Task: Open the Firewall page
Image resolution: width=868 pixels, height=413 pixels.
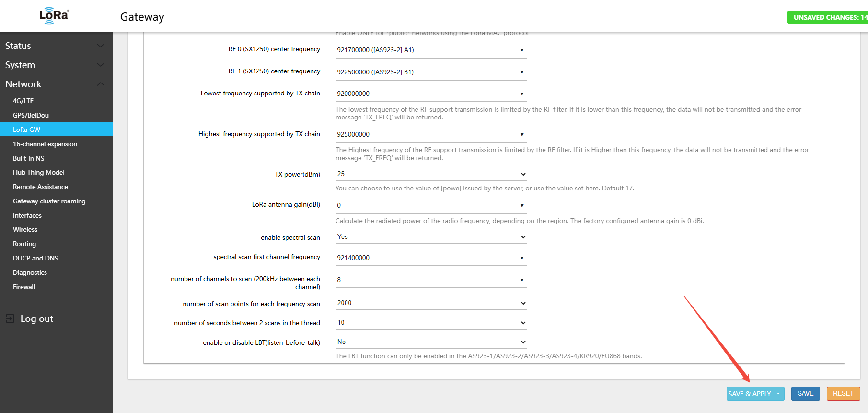Action: point(24,287)
